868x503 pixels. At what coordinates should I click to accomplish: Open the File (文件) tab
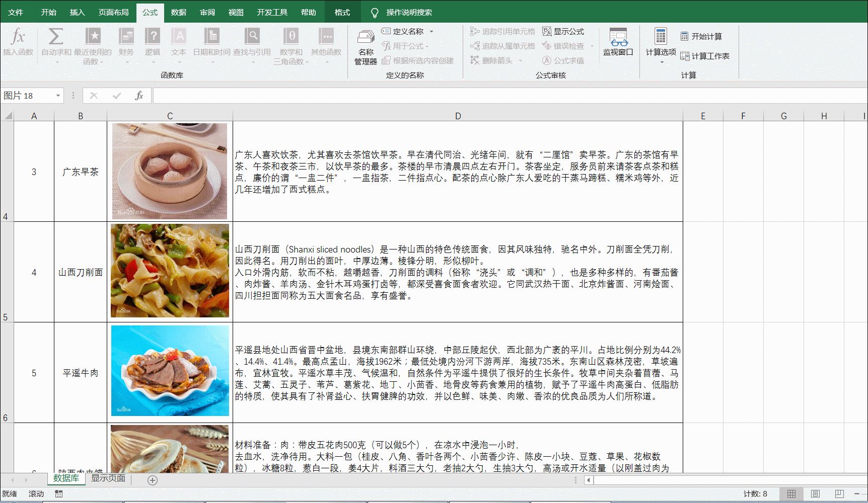[x=16, y=12]
